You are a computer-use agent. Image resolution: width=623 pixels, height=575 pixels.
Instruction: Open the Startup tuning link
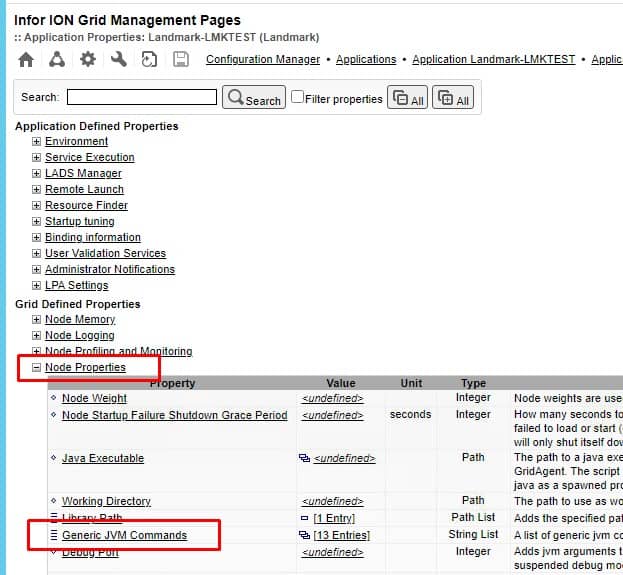click(80, 221)
